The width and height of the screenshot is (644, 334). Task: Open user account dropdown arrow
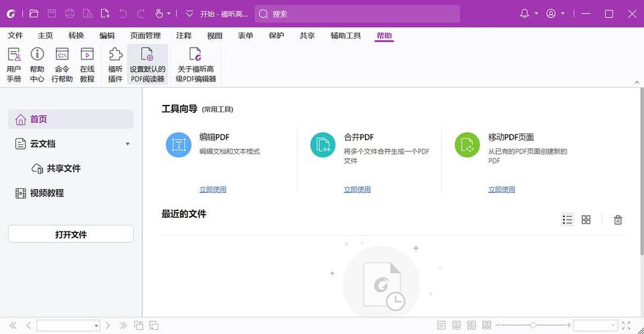coord(562,13)
